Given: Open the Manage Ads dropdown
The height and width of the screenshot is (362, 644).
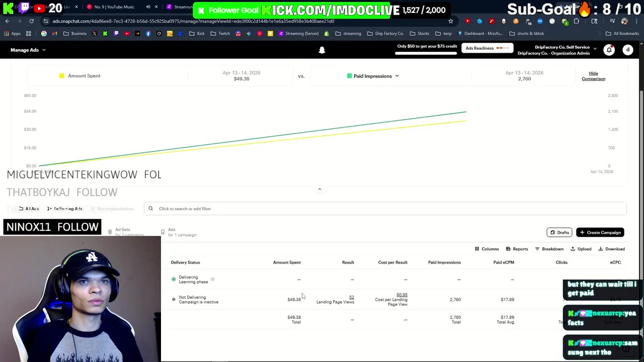Looking at the screenshot, I should tap(28, 50).
